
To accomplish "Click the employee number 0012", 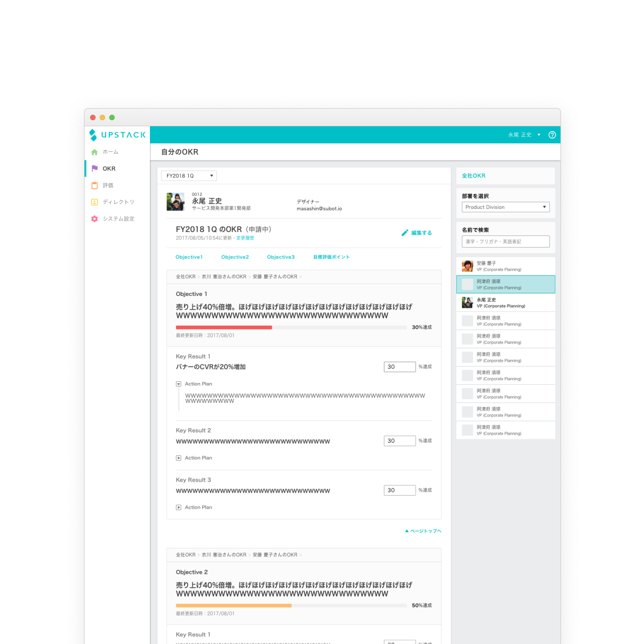I will (x=197, y=194).
